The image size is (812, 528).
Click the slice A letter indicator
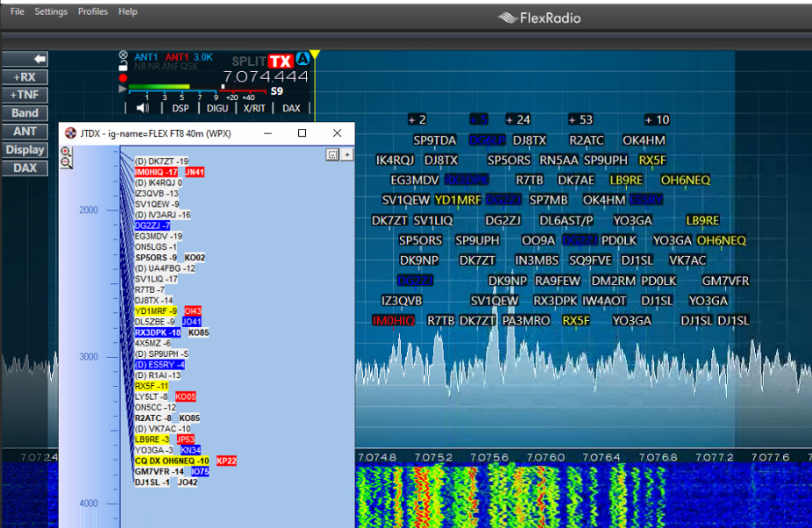pyautogui.click(x=303, y=60)
